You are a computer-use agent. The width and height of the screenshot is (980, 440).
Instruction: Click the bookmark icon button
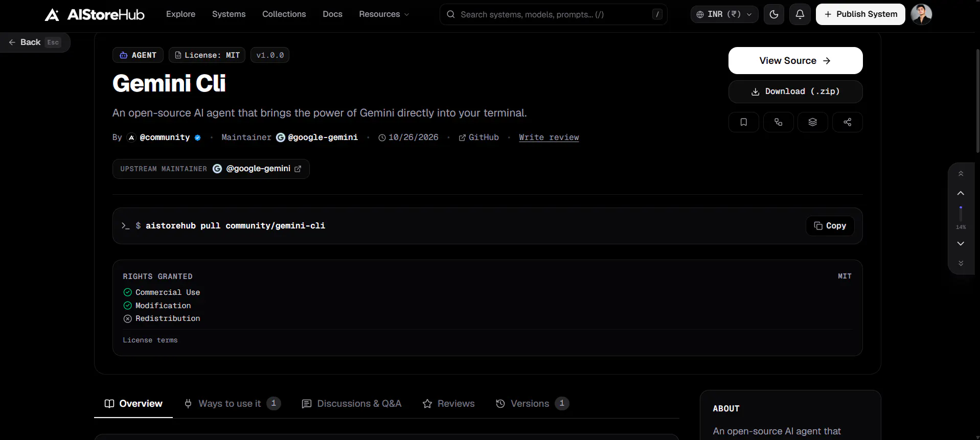point(744,122)
